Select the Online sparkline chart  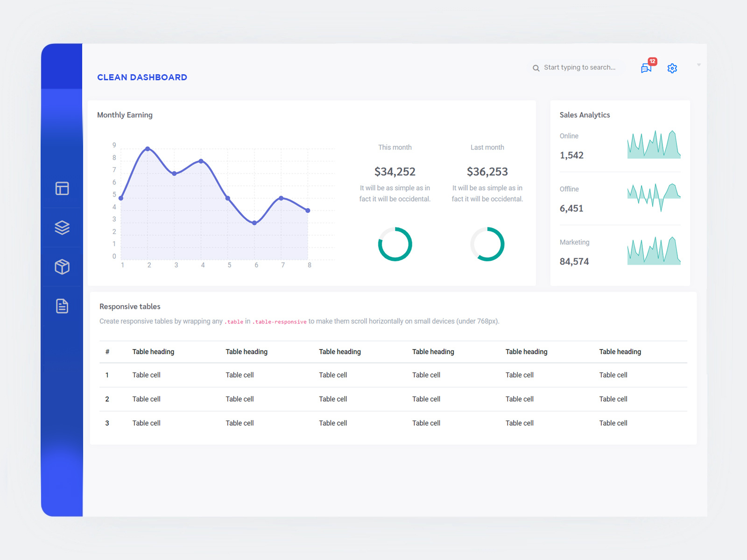pos(654,144)
